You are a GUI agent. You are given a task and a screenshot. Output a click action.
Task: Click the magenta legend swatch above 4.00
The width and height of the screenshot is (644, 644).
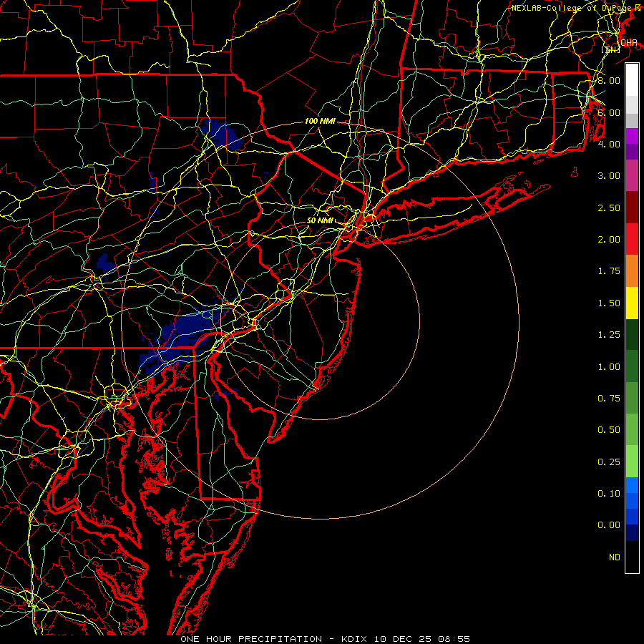tap(632, 135)
